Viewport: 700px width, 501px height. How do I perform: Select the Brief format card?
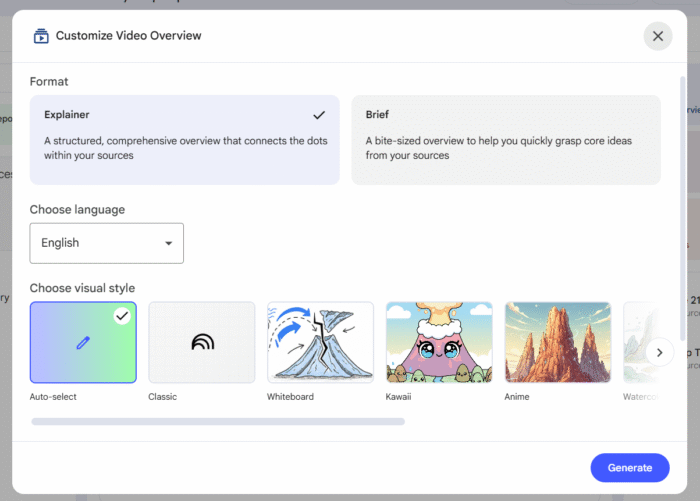tap(506, 140)
